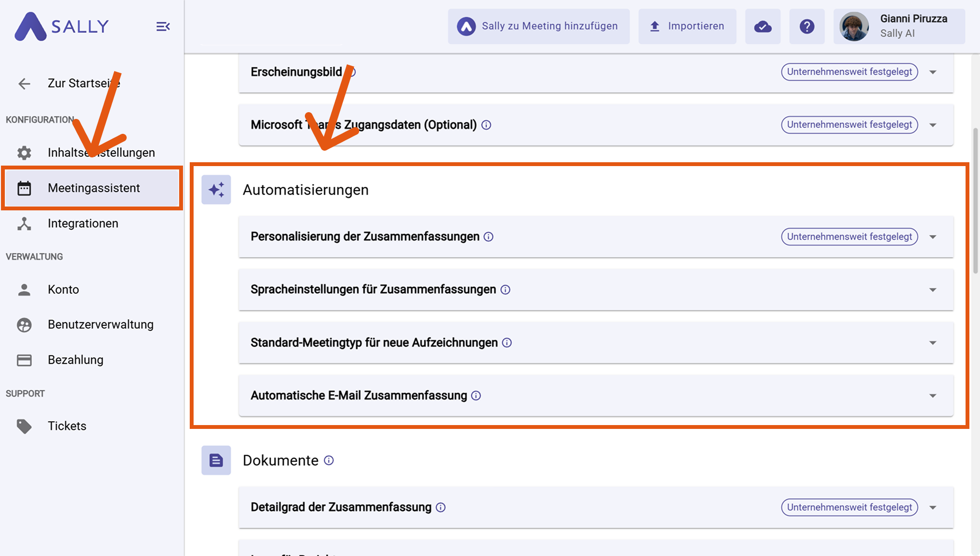The height and width of the screenshot is (556, 980).
Task: Open Benutzerverwaltung via the sidebar icon
Action: point(24,324)
